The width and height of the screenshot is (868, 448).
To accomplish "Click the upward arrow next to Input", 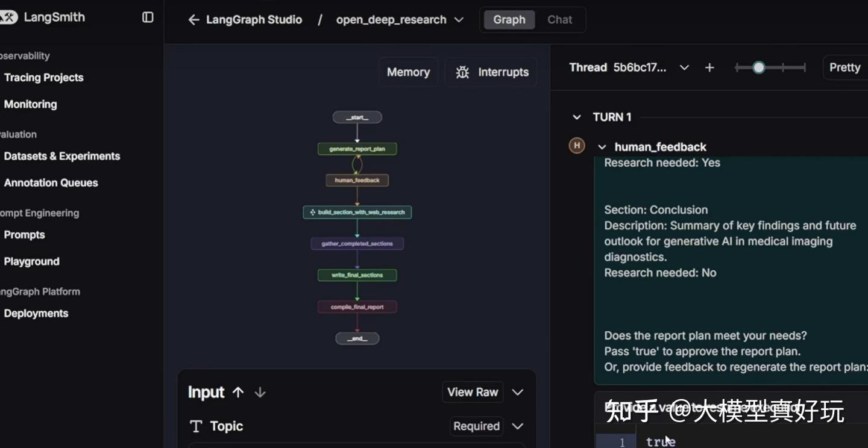I will coord(238,392).
